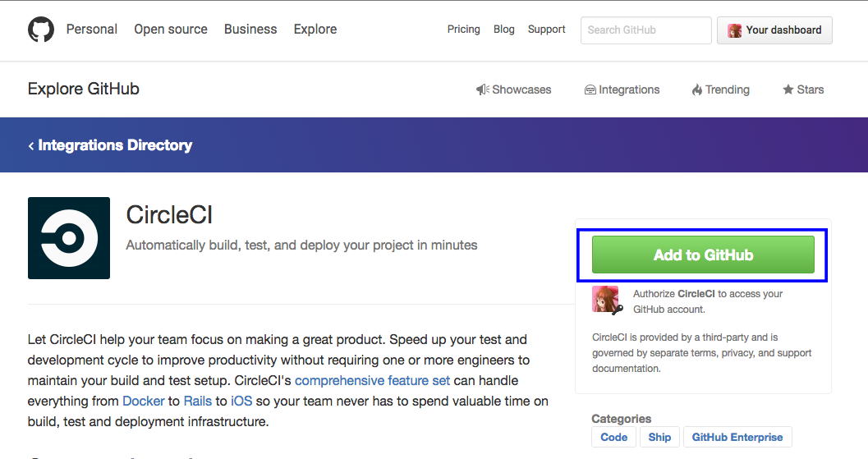Click the third-party terms notice text
The image size is (868, 459).
[x=702, y=353]
